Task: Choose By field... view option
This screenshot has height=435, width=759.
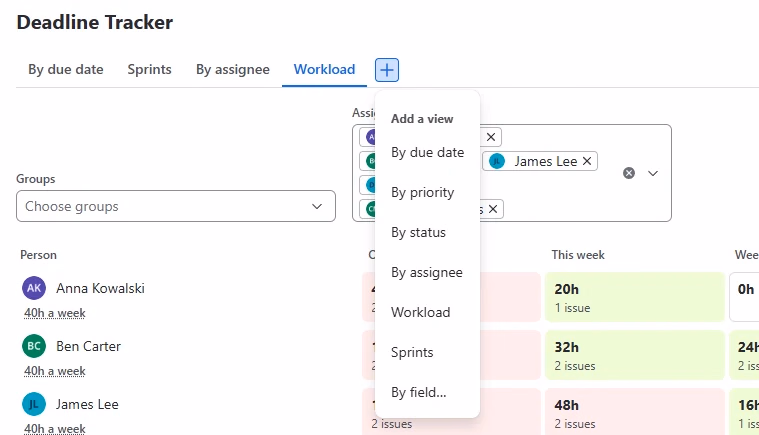Action: [x=427, y=392]
